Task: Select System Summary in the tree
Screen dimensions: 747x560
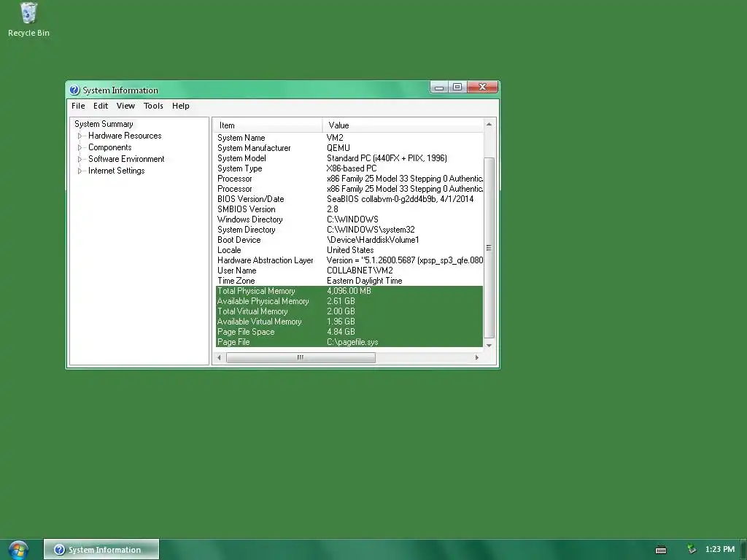Action: coord(104,124)
